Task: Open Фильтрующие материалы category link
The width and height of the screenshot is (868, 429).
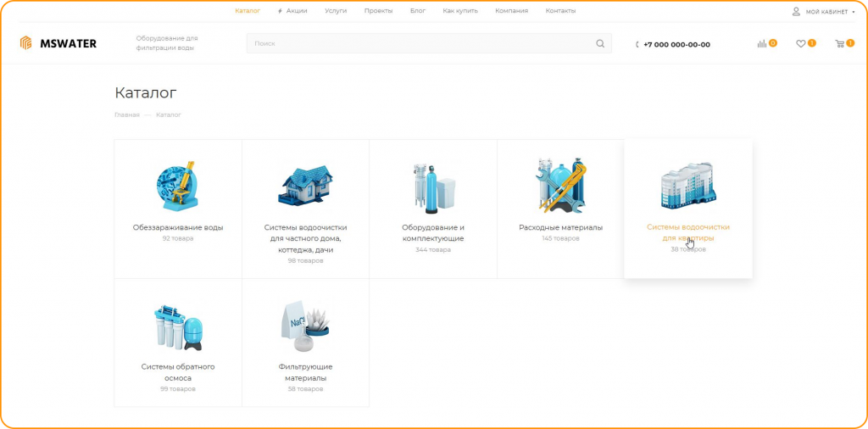Action: click(305, 372)
